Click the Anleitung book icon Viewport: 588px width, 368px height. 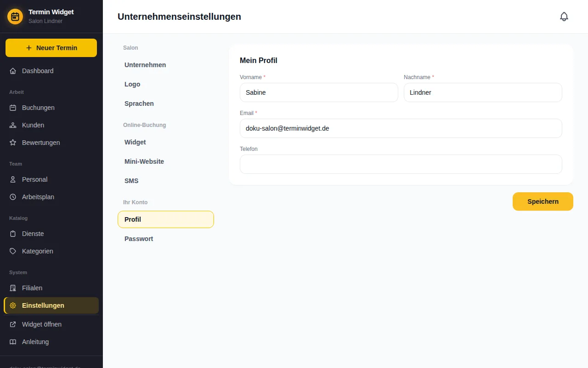coord(13,342)
